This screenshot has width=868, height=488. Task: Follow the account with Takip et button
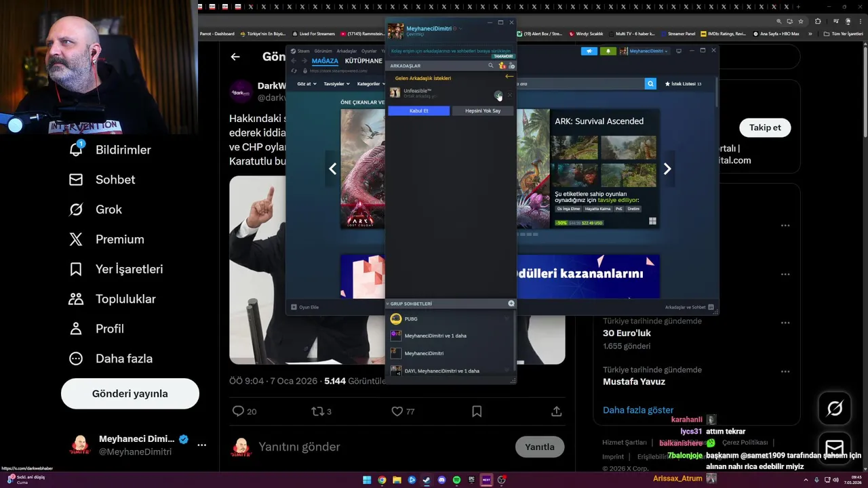point(765,127)
